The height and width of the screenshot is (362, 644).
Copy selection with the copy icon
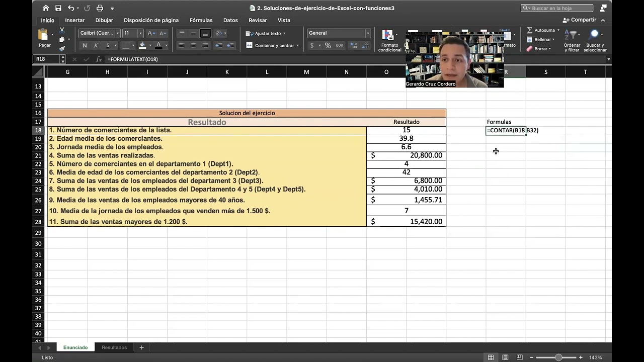(x=62, y=40)
